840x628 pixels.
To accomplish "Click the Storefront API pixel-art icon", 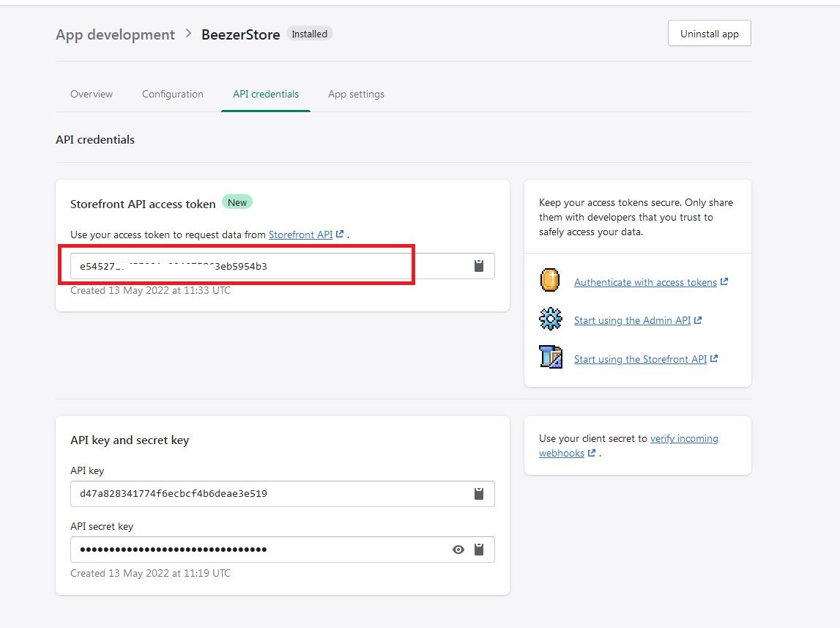I will (x=550, y=358).
